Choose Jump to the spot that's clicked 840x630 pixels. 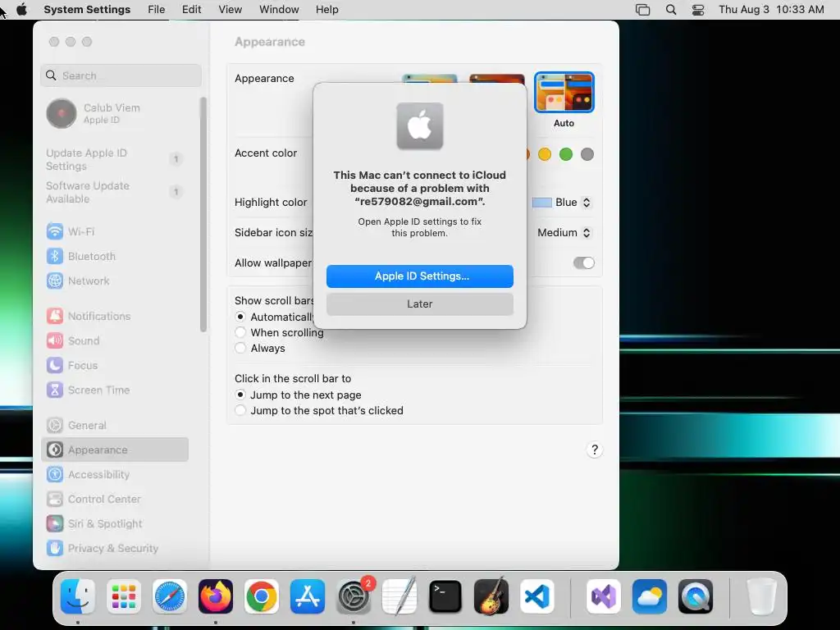coord(240,410)
